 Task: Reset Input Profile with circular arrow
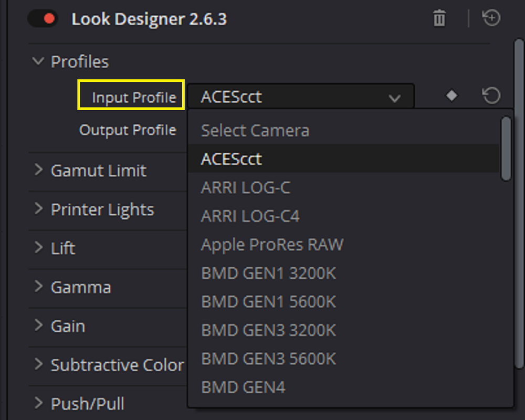click(x=491, y=96)
